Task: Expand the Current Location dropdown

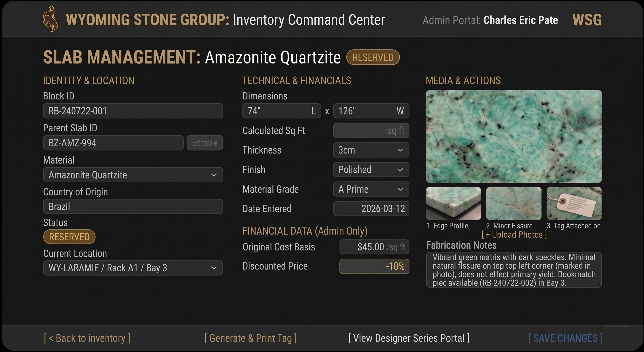Action: click(133, 268)
